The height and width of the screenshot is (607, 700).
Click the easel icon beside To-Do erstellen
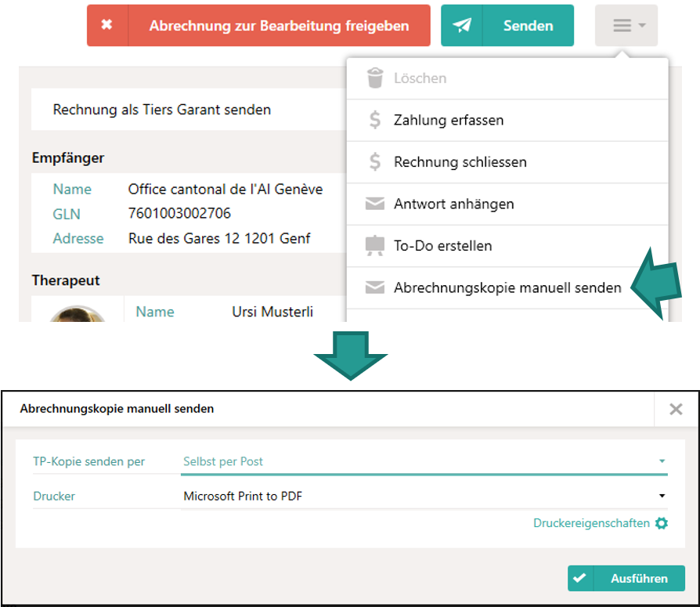tap(375, 246)
